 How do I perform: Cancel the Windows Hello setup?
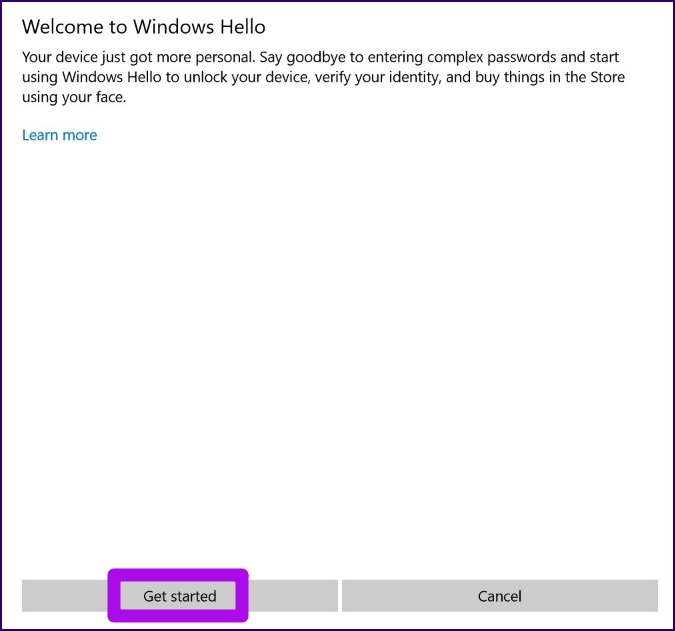coord(499,596)
